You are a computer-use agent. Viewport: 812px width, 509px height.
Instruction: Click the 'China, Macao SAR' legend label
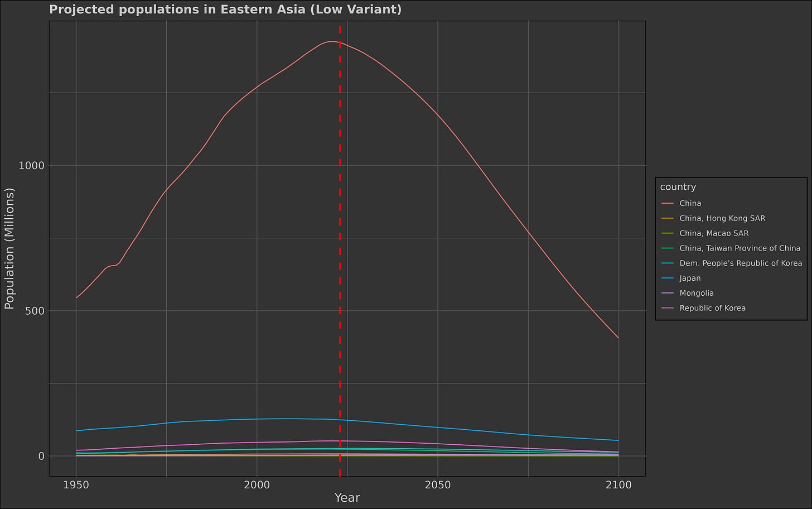[x=714, y=233]
